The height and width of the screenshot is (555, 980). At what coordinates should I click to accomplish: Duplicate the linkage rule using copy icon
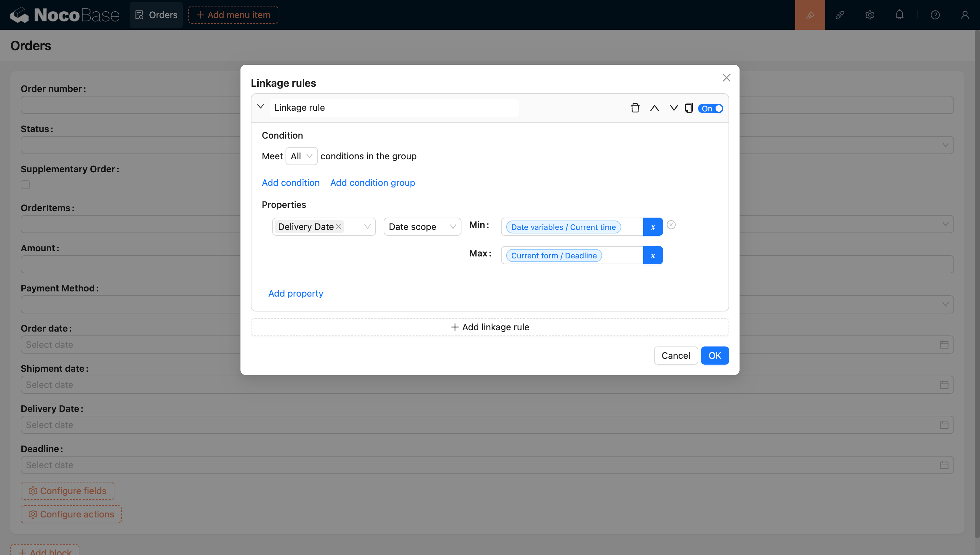coord(689,108)
